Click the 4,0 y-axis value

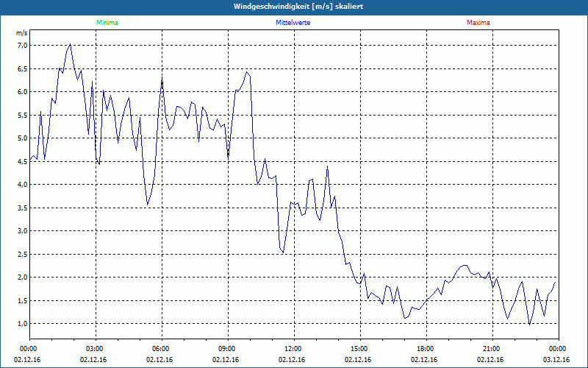pos(23,185)
